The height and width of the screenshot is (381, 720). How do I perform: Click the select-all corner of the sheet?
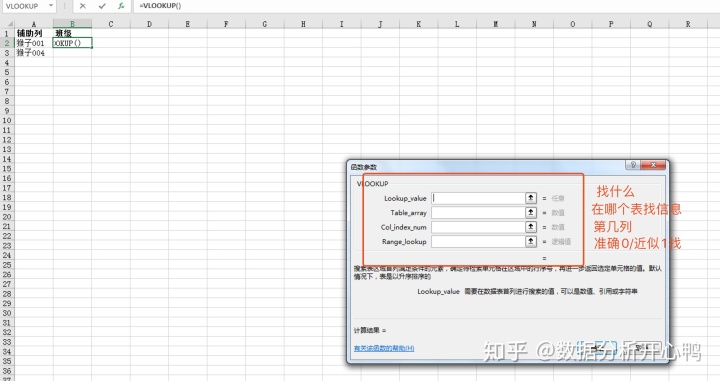pyautogui.click(x=7, y=23)
